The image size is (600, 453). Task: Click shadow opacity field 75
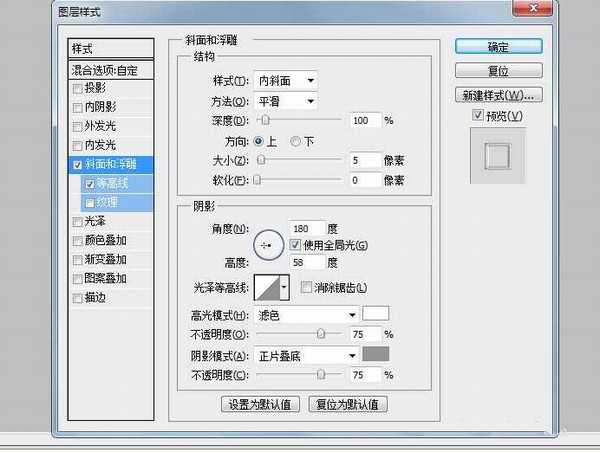[x=366, y=375]
